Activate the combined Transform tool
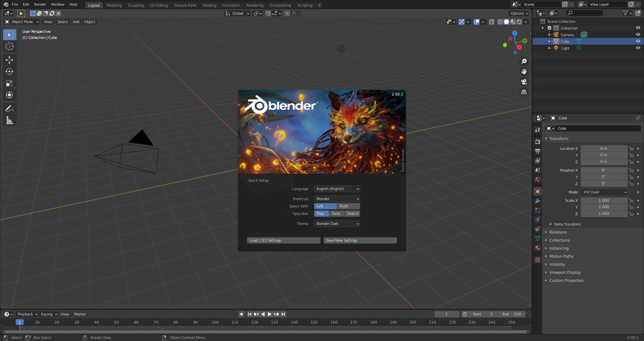 (x=9, y=95)
